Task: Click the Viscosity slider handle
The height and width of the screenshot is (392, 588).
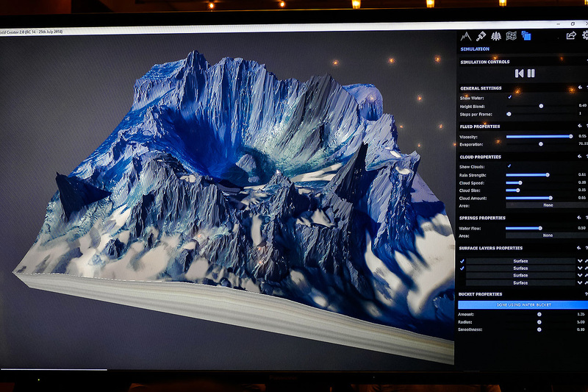Action: pyautogui.click(x=571, y=137)
